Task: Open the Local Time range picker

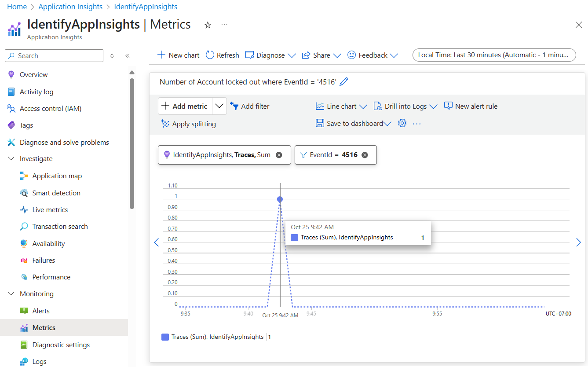Action: 494,55
